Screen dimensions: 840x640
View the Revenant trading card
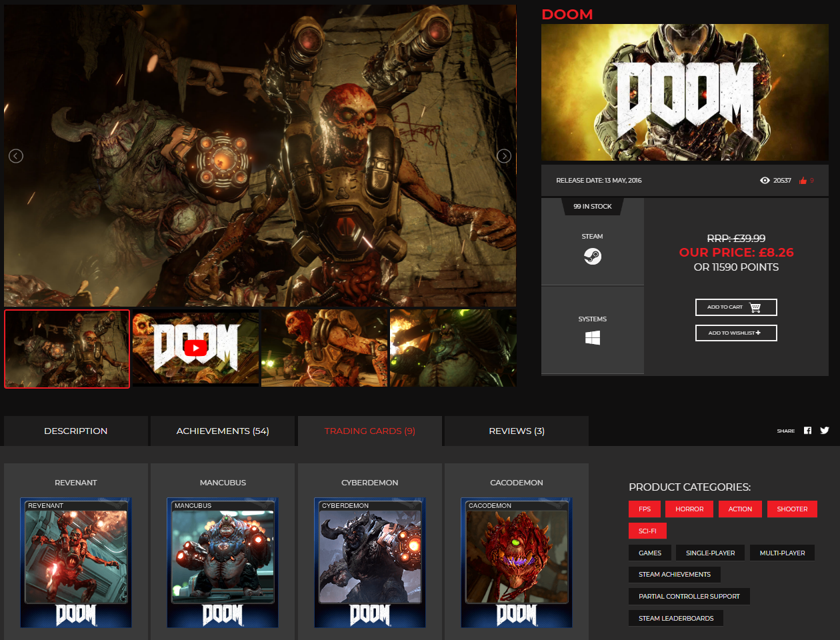pos(76,563)
